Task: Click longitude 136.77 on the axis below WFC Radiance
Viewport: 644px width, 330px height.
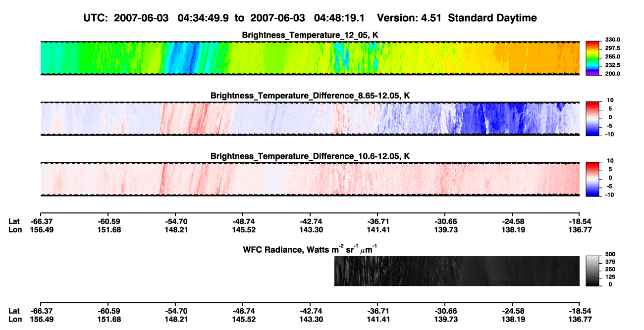Action: click(x=580, y=319)
